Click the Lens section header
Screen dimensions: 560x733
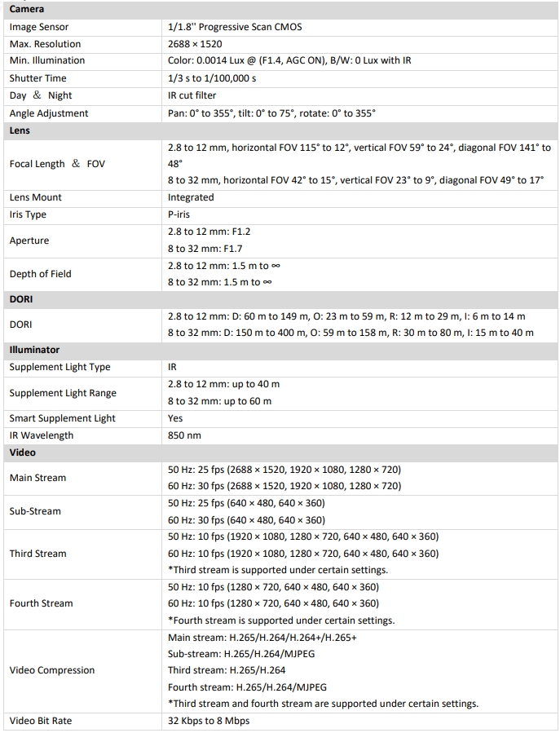pos(20,130)
